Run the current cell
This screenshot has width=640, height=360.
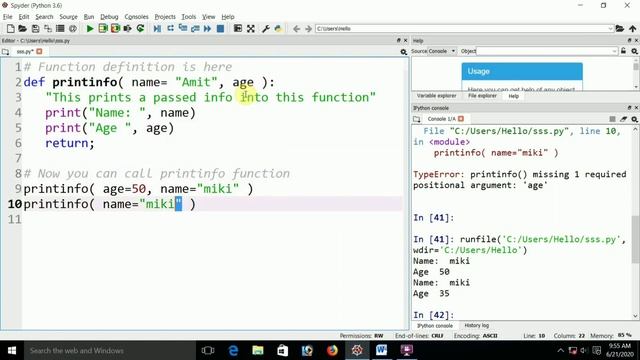click(x=103, y=29)
